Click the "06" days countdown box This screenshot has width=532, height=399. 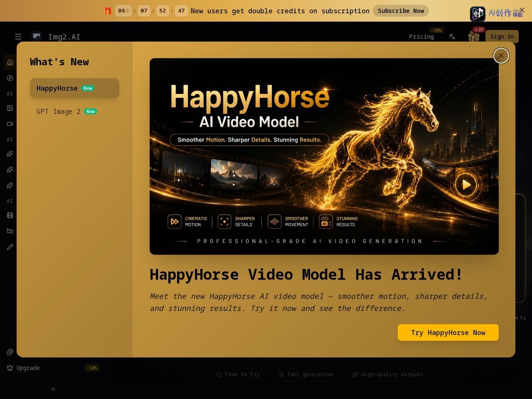pos(123,11)
